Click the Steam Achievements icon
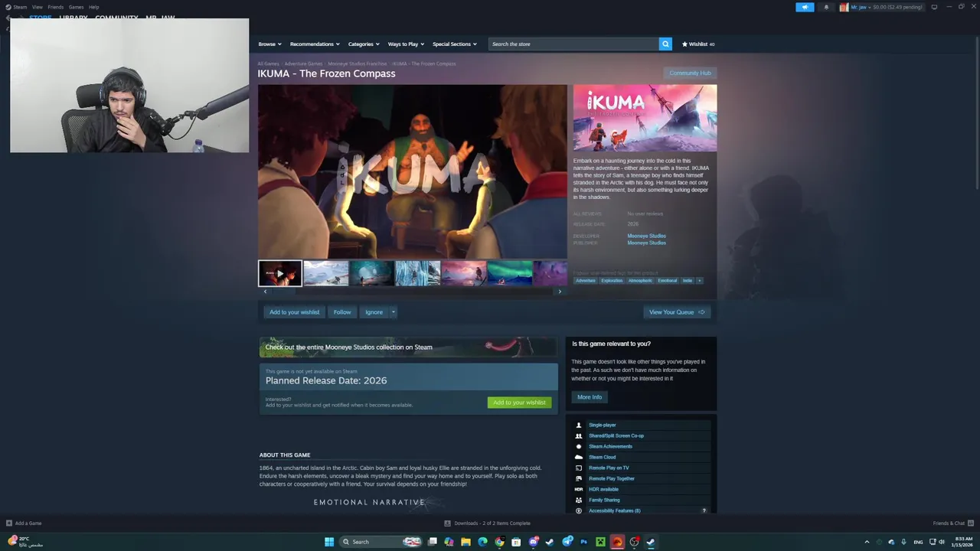Screen dimensions: 980x551 pyautogui.click(x=579, y=446)
